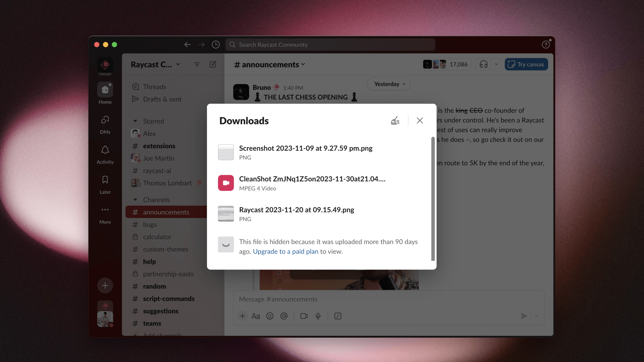Open the Raycast C... workspace menu
This screenshot has height=362, width=644.
tap(155, 65)
